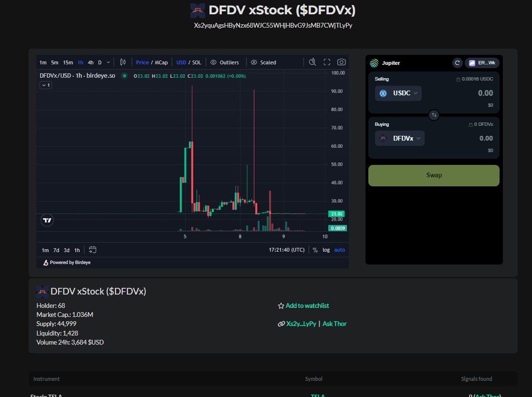Toggle Outliers filtering on the chart
Image resolution: width=532 pixels, height=397 pixels.
[225, 62]
